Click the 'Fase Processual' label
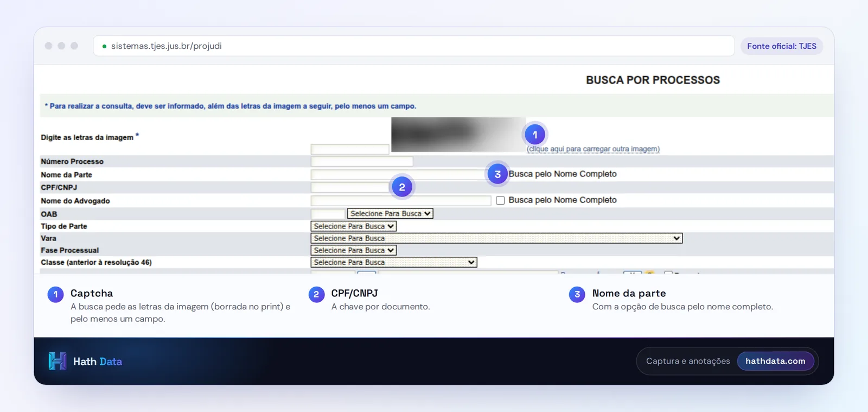Viewport: 868px width, 412px height. point(70,250)
